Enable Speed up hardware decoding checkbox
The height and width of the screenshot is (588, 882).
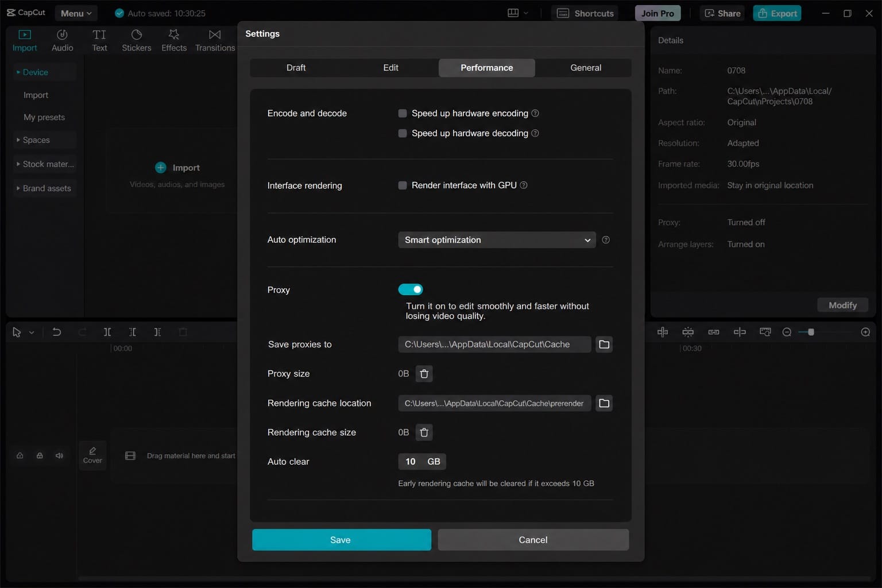(x=403, y=133)
